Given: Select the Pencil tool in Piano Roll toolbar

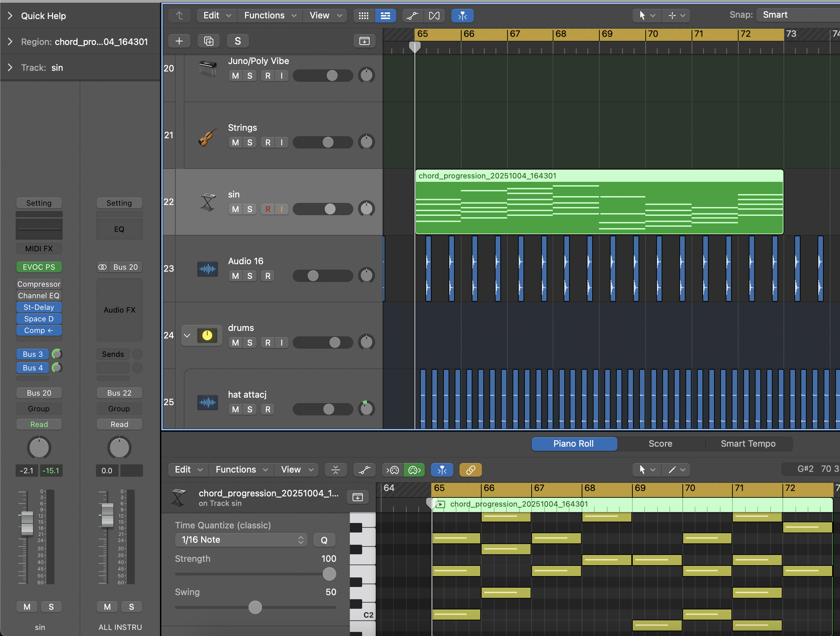Looking at the screenshot, I should click(672, 470).
